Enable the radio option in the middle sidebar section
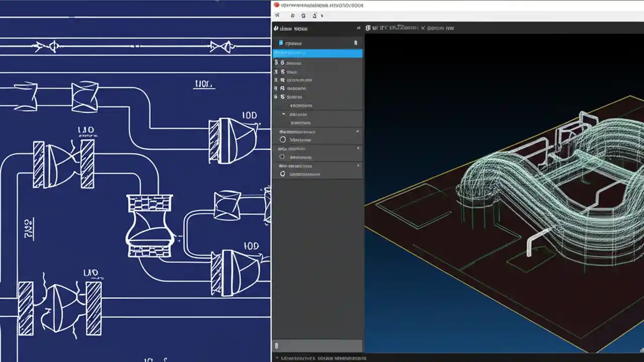644x362 pixels. (x=282, y=156)
